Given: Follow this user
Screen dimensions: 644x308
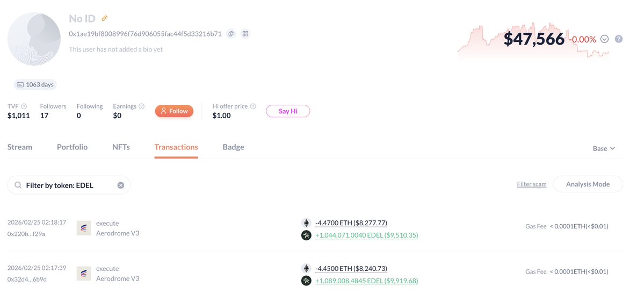Looking at the screenshot, I should [x=174, y=111].
